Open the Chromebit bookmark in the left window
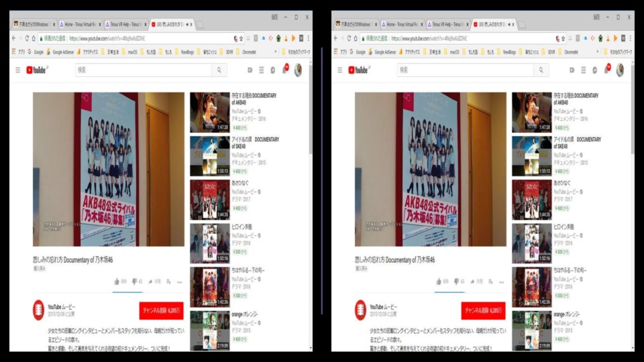 click(246, 52)
